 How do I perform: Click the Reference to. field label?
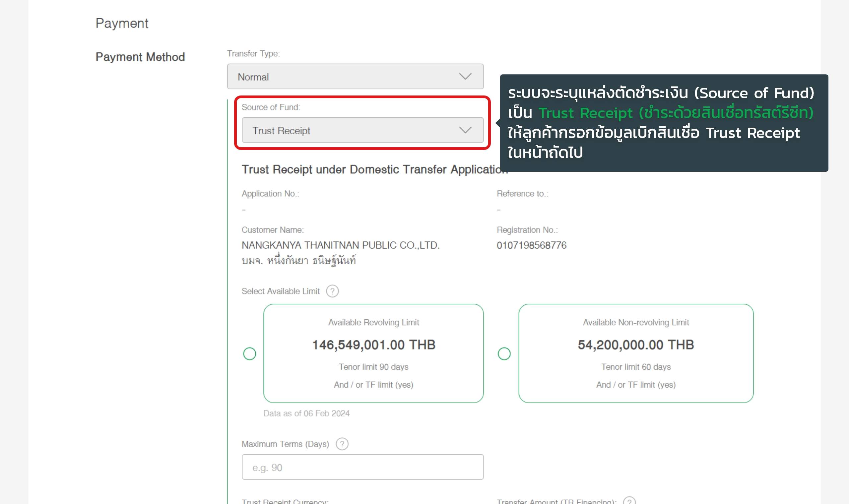[522, 194]
